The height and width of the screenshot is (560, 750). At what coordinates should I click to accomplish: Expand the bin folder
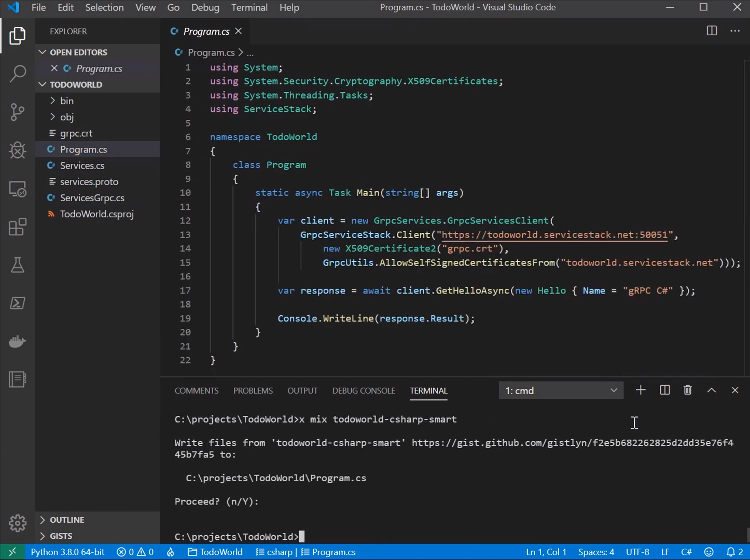[x=67, y=101]
